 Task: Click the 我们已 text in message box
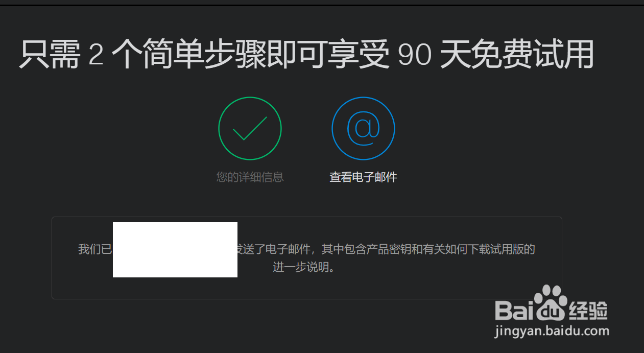(x=95, y=250)
